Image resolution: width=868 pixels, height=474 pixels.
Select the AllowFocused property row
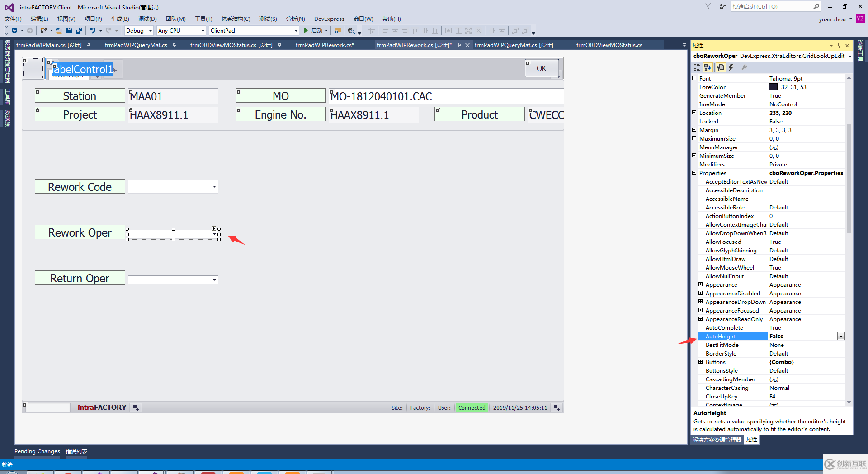tap(771, 242)
